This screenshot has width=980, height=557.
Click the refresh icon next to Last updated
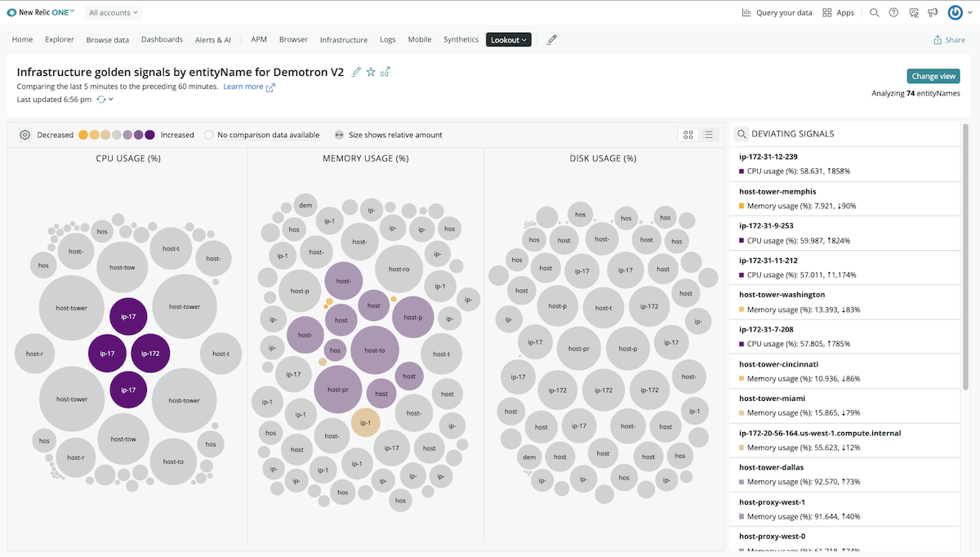click(x=101, y=99)
